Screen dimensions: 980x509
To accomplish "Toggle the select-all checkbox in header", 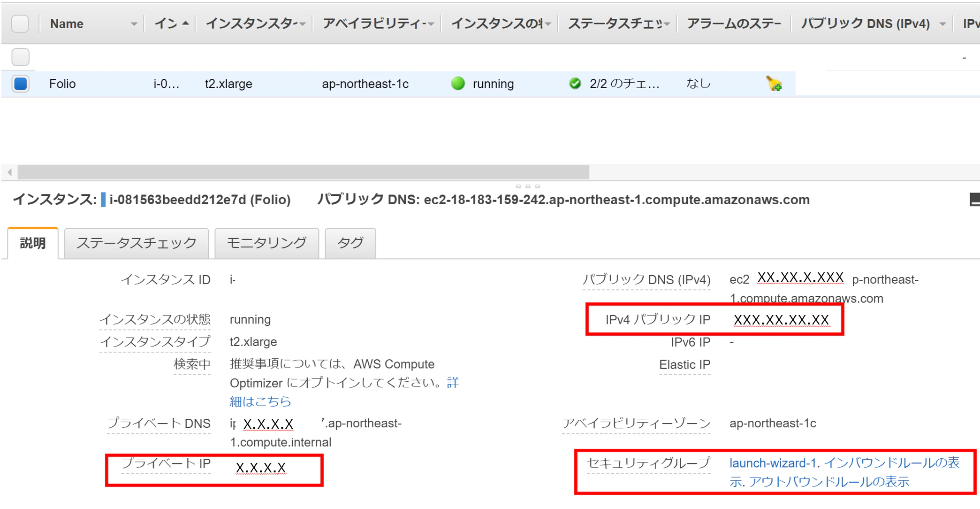I will [x=20, y=23].
